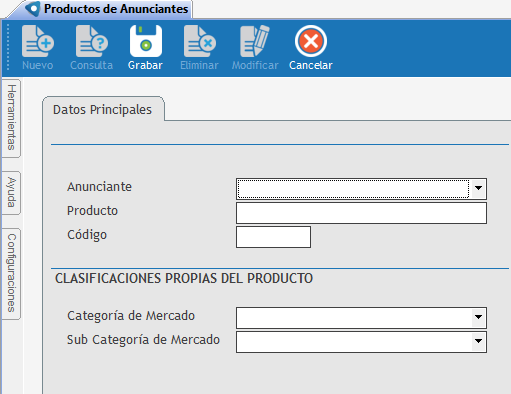Switch to the Datos Principales tab
This screenshot has height=394, width=511.
[103, 110]
